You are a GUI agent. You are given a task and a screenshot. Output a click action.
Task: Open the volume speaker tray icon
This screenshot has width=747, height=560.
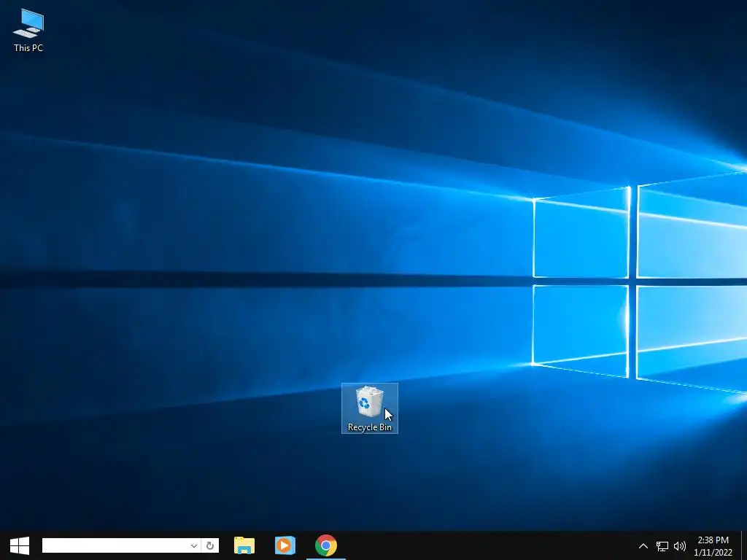point(680,546)
